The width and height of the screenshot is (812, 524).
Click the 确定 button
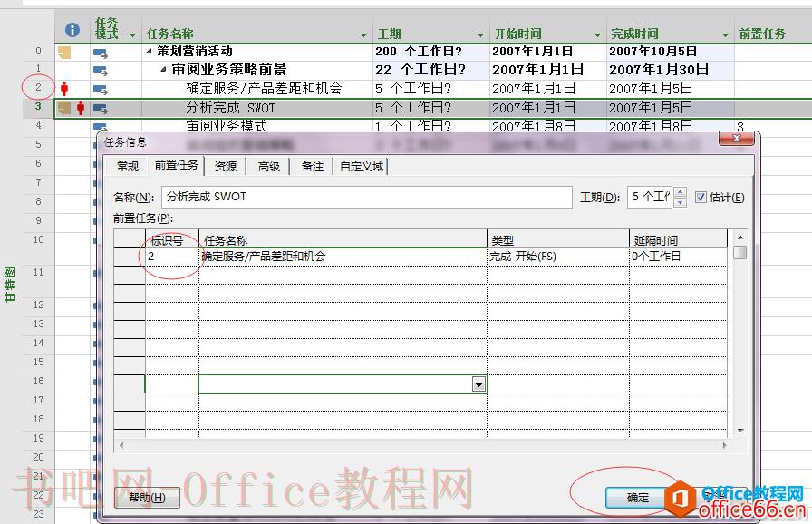pyautogui.click(x=637, y=498)
